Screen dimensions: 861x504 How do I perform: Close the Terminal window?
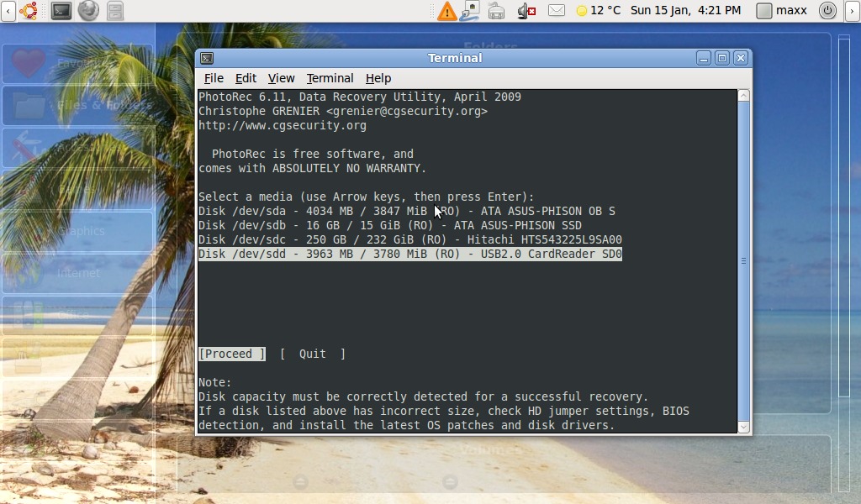741,58
